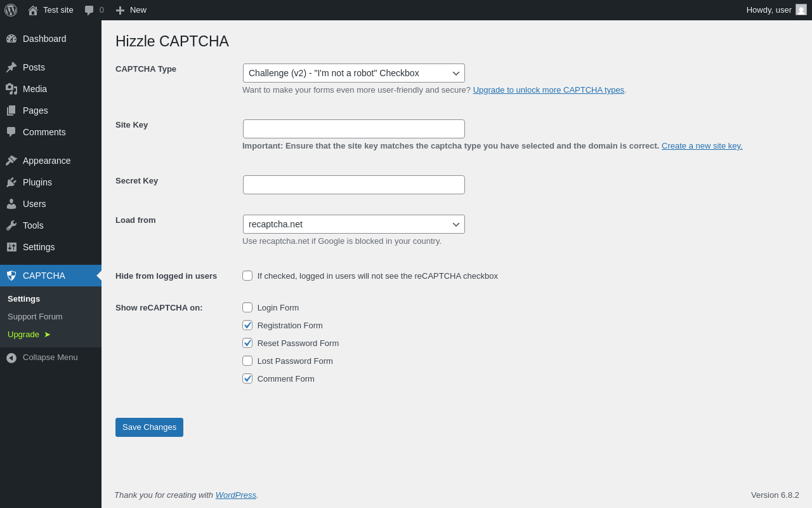Click the Users person icon
Image resolution: width=812 pixels, height=508 pixels.
pos(11,204)
